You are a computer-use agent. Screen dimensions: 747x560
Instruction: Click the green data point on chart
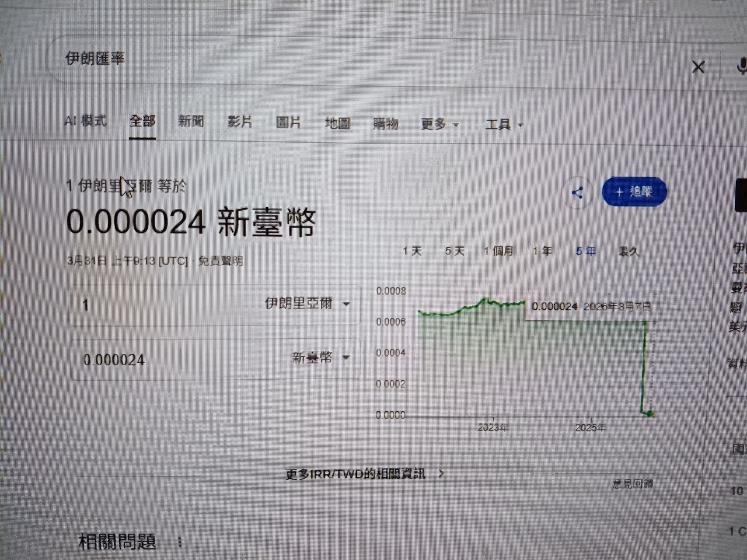650,414
